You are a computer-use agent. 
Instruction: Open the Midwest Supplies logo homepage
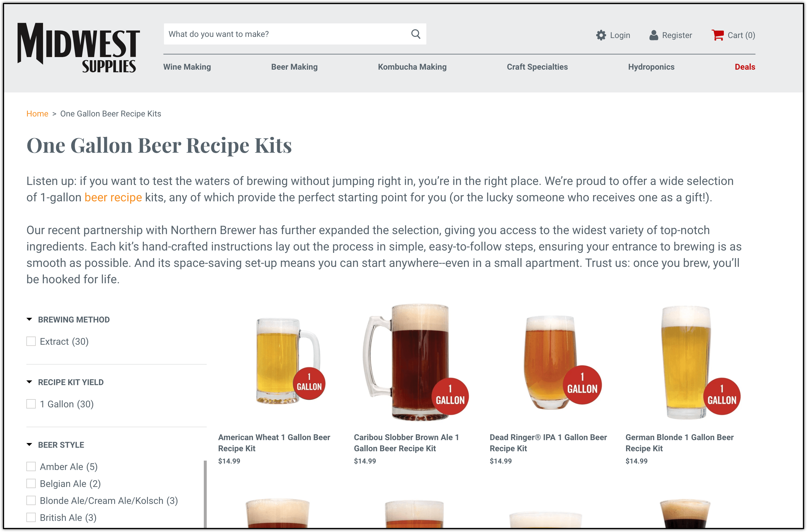tap(78, 47)
